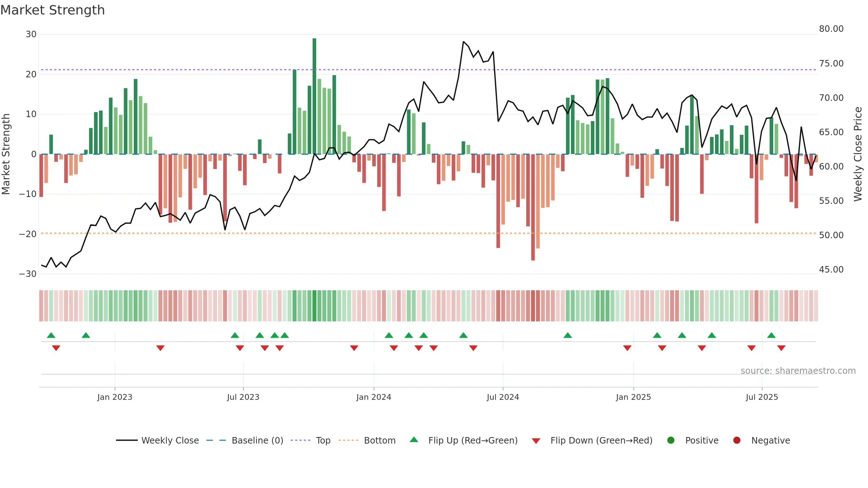
Task: Click the 30 tick on left axis
Action: point(31,34)
